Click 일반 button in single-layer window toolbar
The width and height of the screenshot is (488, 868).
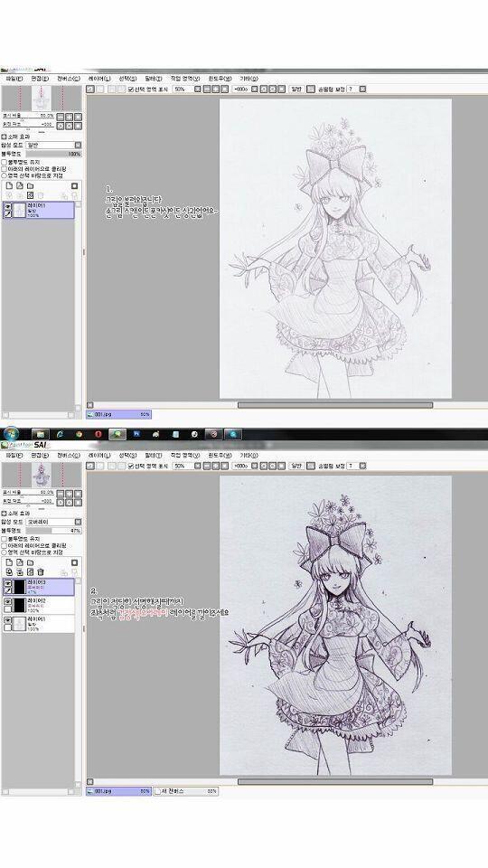296,90
